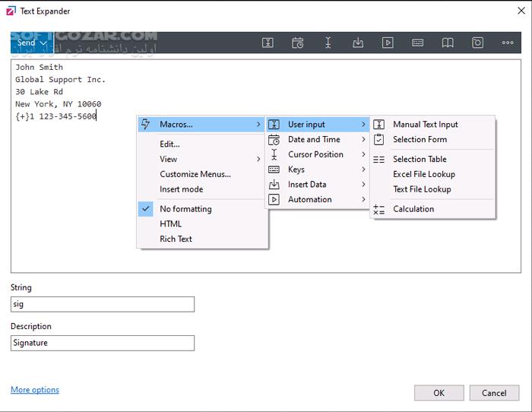Click the Keys keyboard icon in menu
532x412 pixels.
point(274,170)
